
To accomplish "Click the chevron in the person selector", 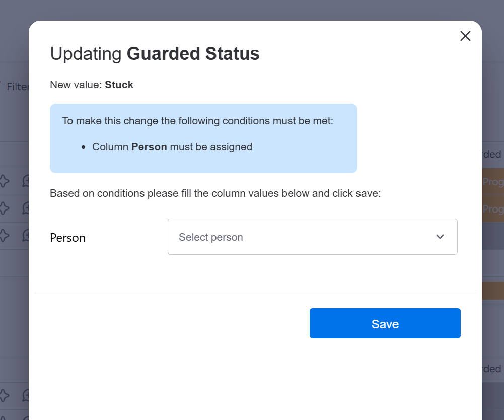I will tap(440, 237).
